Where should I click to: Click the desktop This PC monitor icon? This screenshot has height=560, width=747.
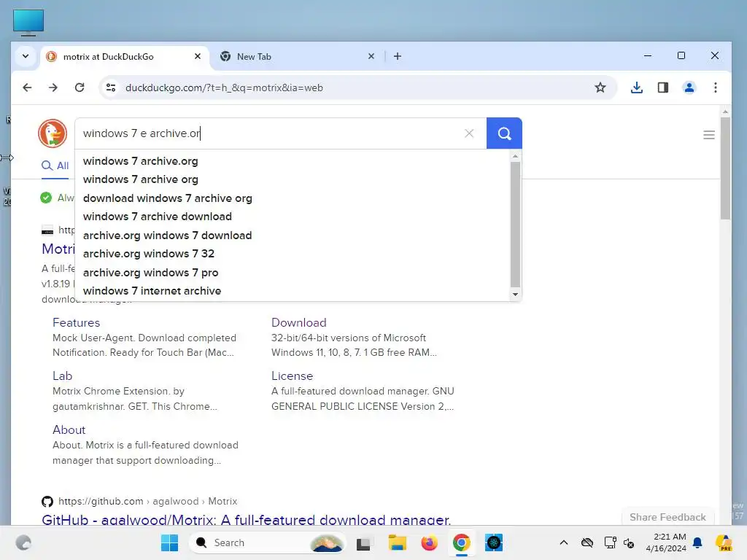click(x=28, y=23)
